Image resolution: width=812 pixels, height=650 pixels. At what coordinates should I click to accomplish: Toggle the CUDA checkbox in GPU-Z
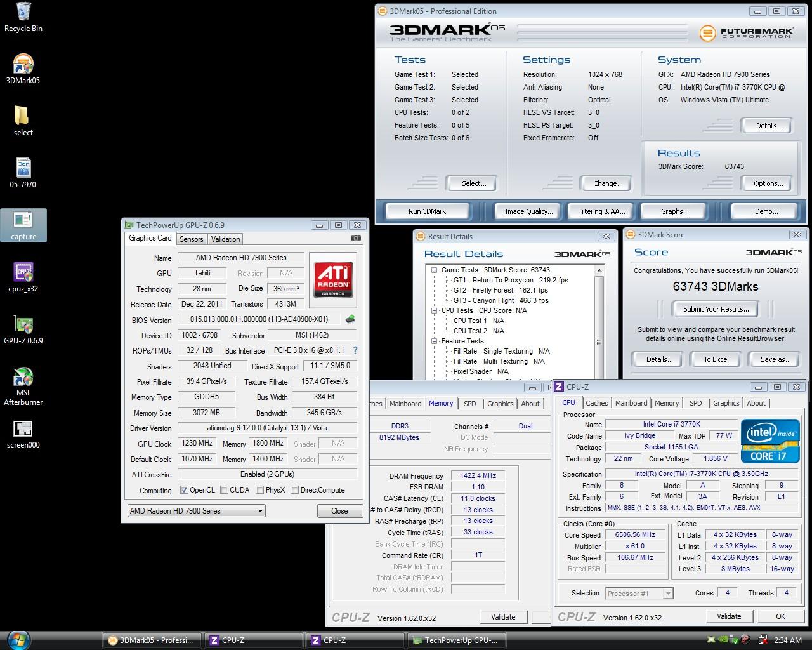(x=224, y=490)
